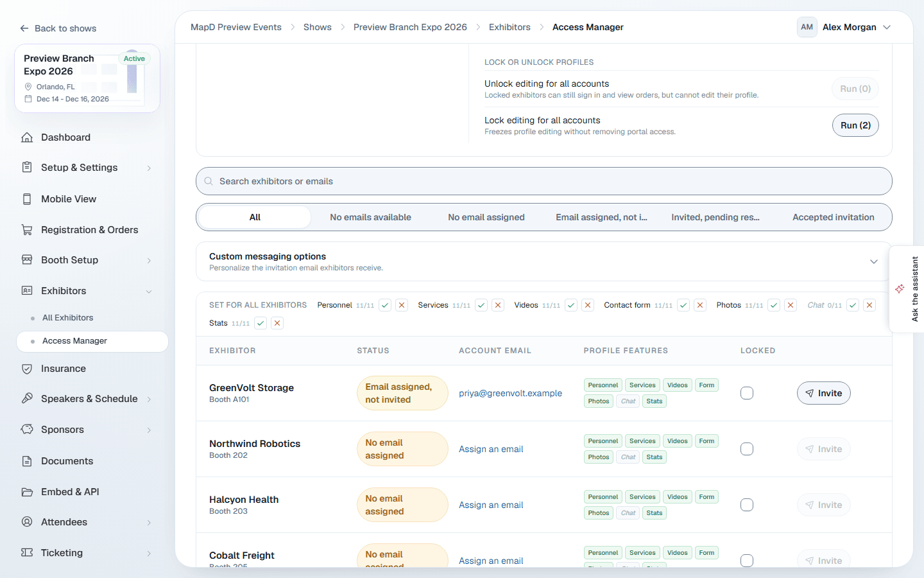Open the Alex Morgan account dropdown
The width and height of the screenshot is (924, 578).
coord(844,27)
